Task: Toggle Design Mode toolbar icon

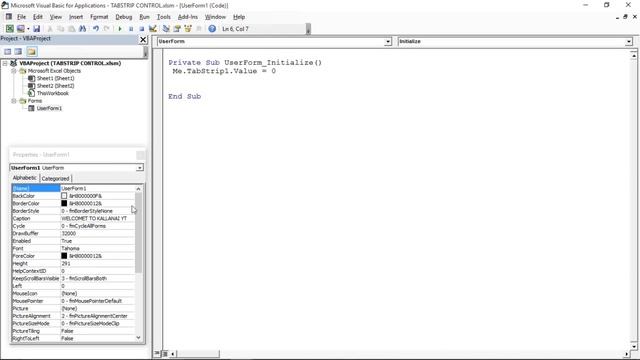Action: [x=153, y=29]
